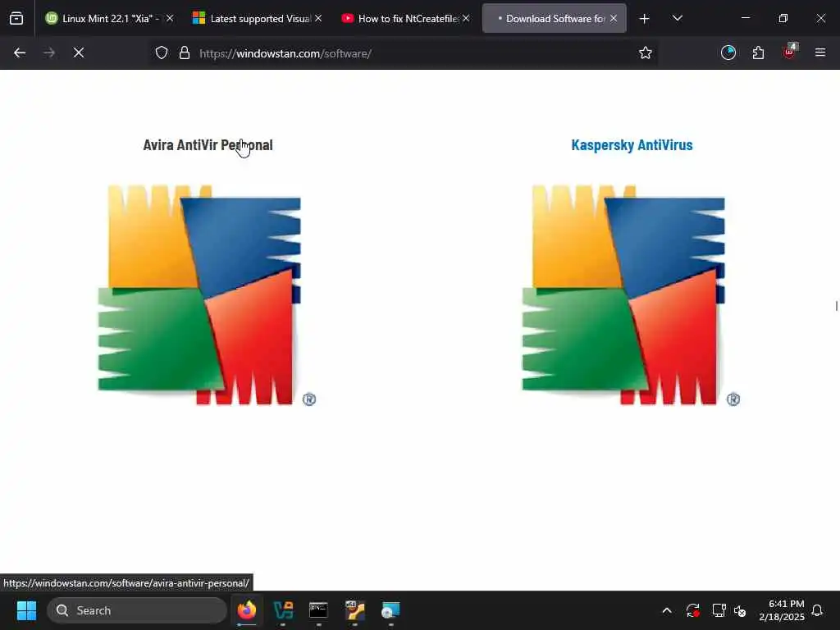Open the clock and date 6:41 PM
This screenshot has width=840, height=630.
[x=782, y=610]
